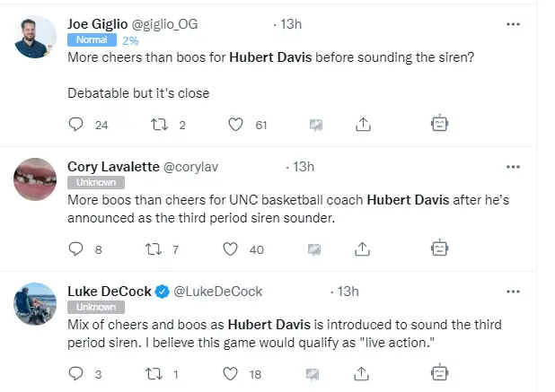The height and width of the screenshot is (392, 555).
Task: Open more options for Cory Lavalette's tweet
Action: (513, 167)
